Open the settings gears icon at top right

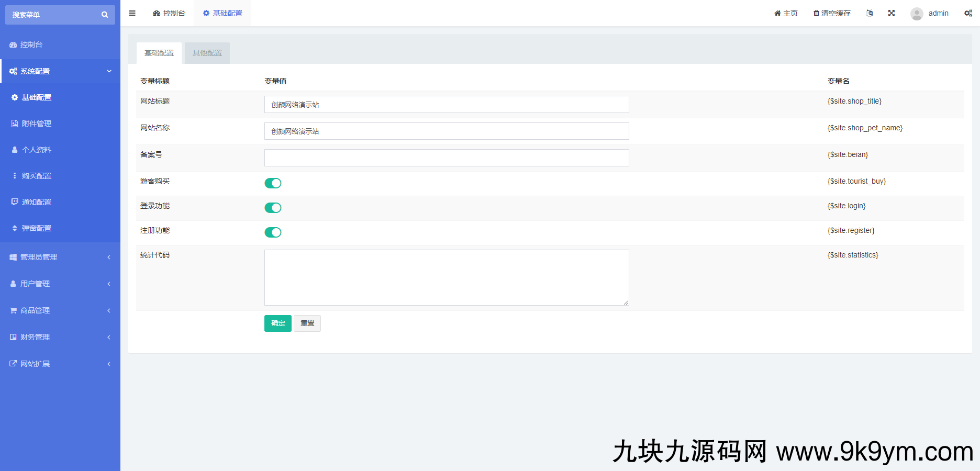[968, 13]
